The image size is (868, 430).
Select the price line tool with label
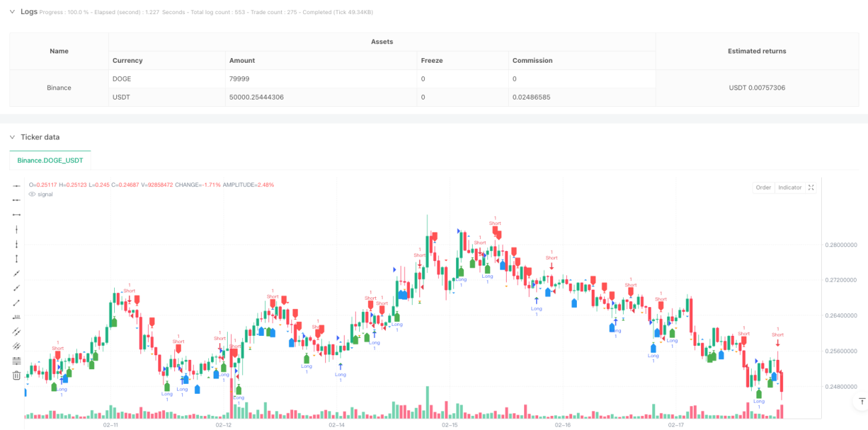(x=17, y=317)
